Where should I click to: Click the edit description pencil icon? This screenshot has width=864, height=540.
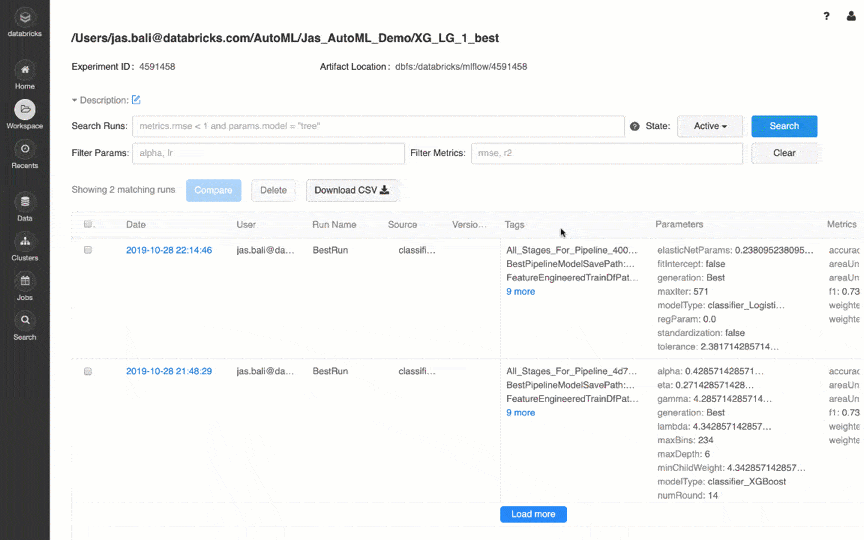click(x=137, y=100)
